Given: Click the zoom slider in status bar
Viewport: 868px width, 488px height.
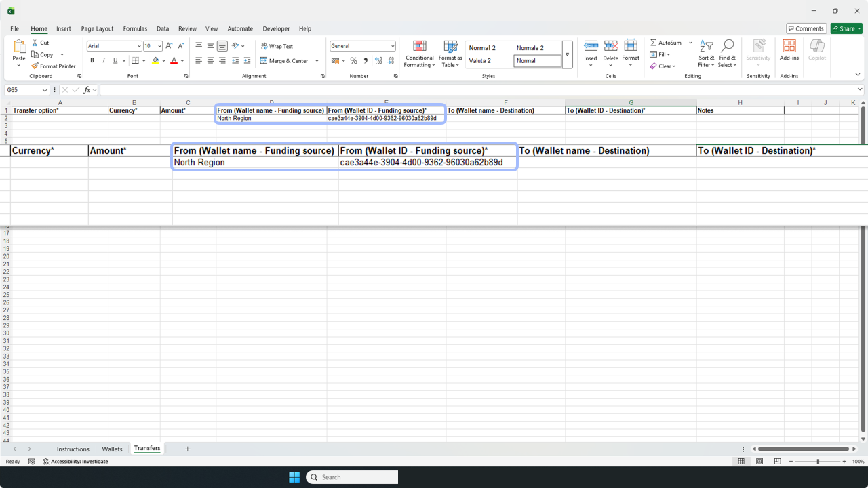Looking at the screenshot, I should click(818, 462).
